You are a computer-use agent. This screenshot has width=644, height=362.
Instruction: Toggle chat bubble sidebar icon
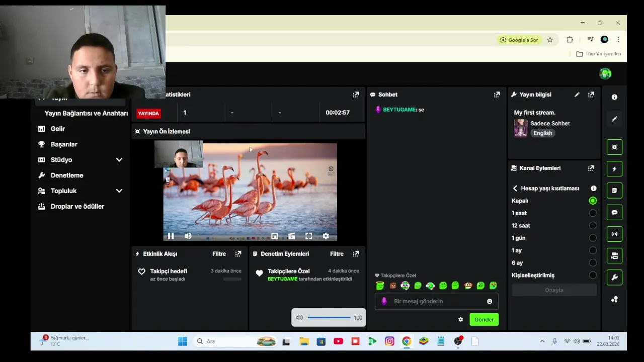tap(614, 212)
